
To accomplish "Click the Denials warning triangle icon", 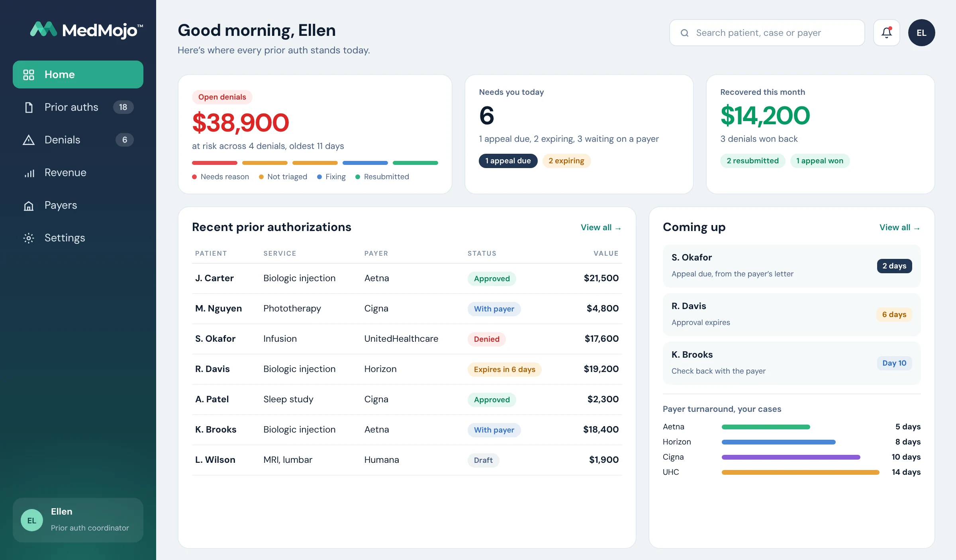I will (29, 140).
